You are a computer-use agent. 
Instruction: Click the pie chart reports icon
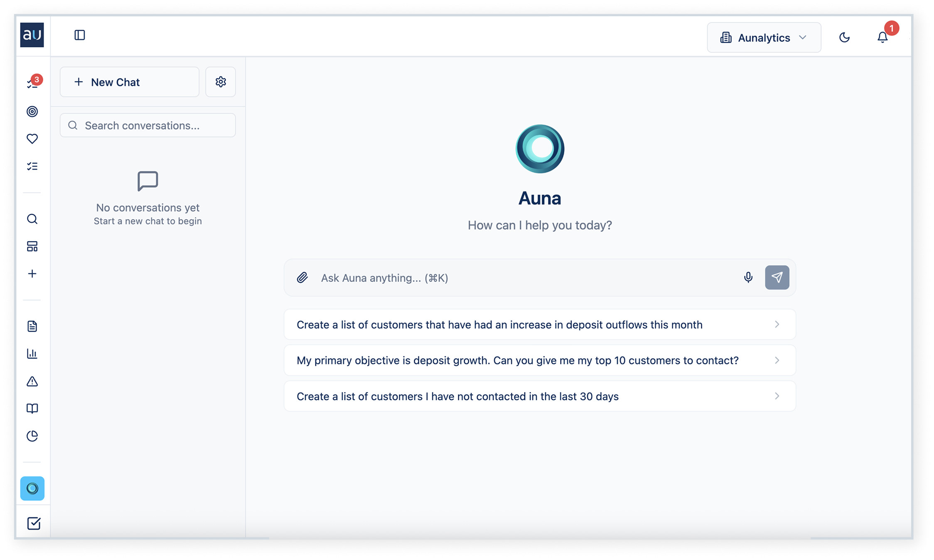click(x=32, y=436)
